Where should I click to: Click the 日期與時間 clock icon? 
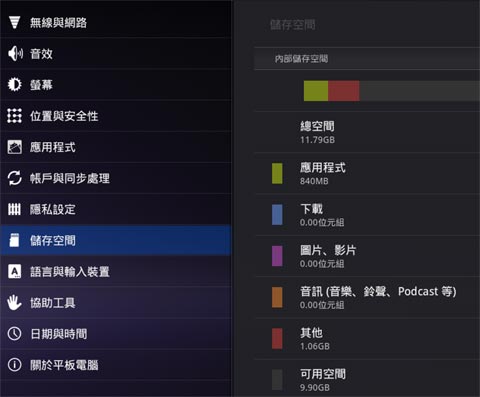15,334
